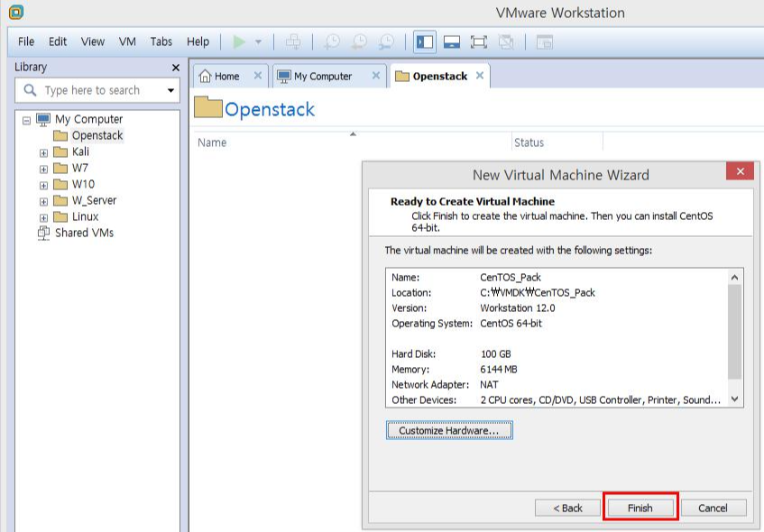The width and height of the screenshot is (764, 532).
Task: Collapse the My Computer tree node
Action: [x=27, y=120]
